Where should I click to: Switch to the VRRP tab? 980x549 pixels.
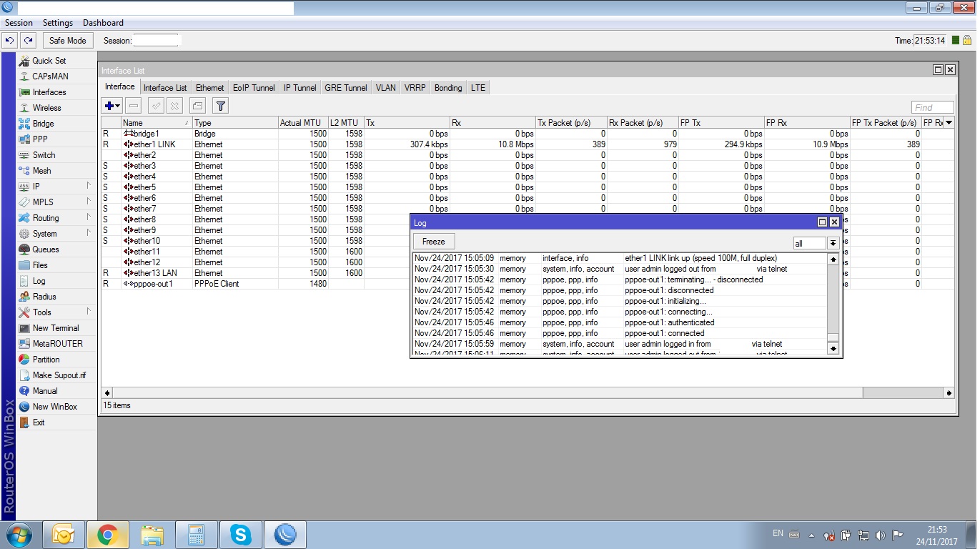(x=415, y=88)
